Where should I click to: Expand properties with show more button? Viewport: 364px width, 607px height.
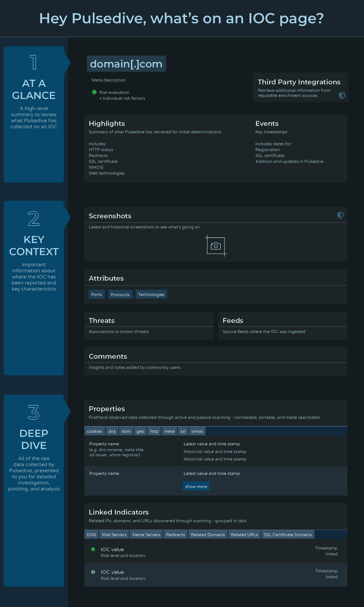pos(196,486)
